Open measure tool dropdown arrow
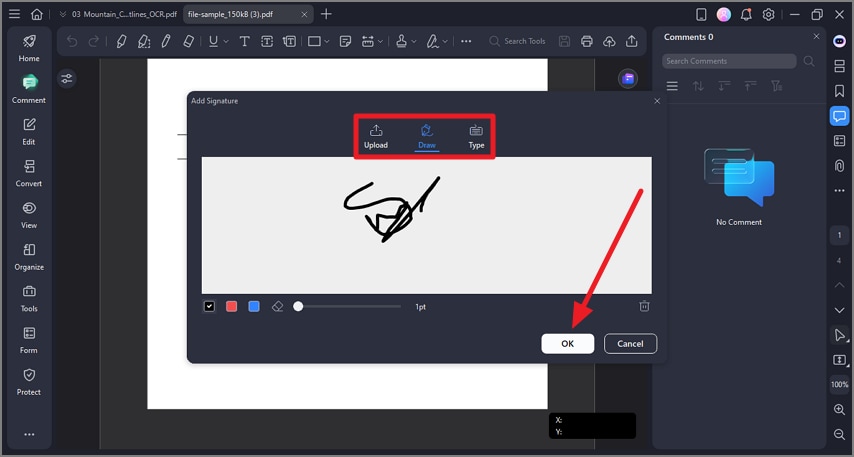This screenshot has height=457, width=854. pyautogui.click(x=380, y=41)
